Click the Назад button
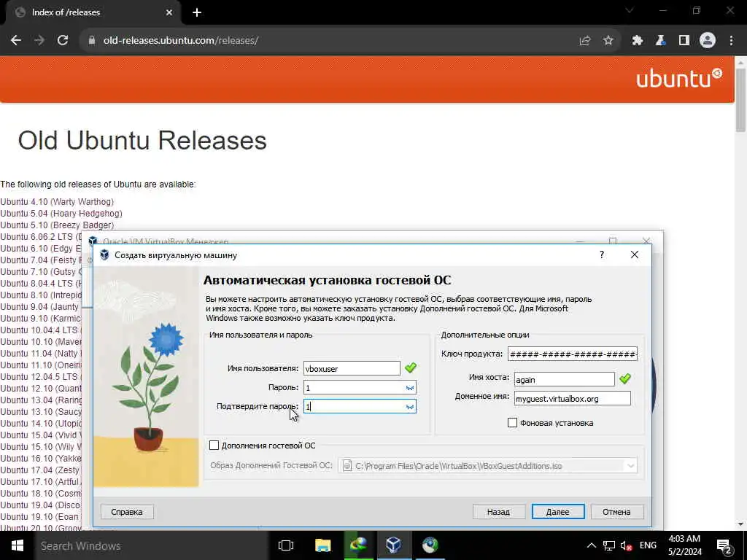 click(499, 512)
